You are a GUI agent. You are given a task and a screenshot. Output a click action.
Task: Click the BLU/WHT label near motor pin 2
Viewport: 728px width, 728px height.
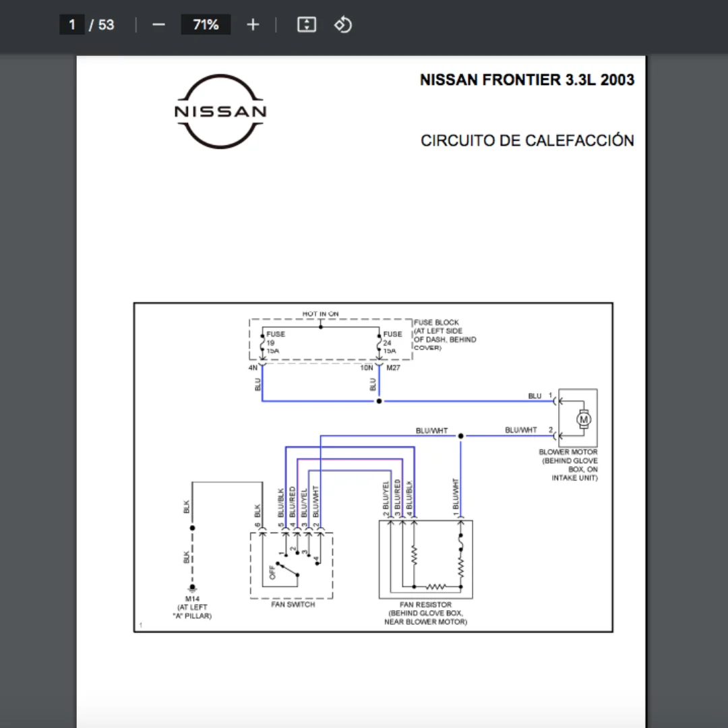click(x=521, y=430)
